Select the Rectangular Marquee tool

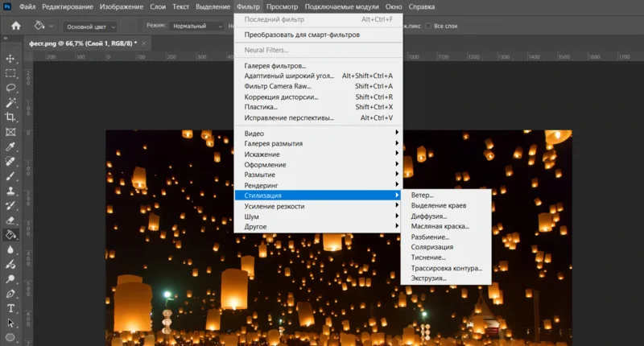click(x=10, y=73)
